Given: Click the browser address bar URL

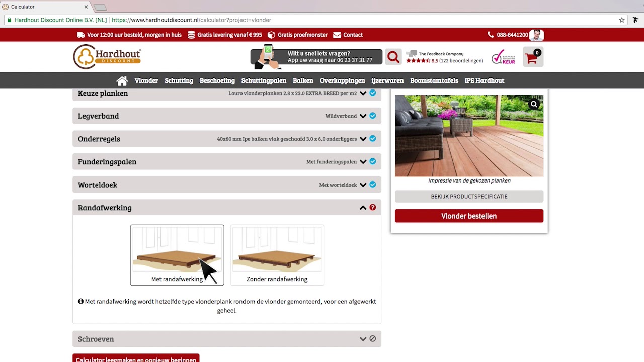Looking at the screenshot, I should (191, 20).
